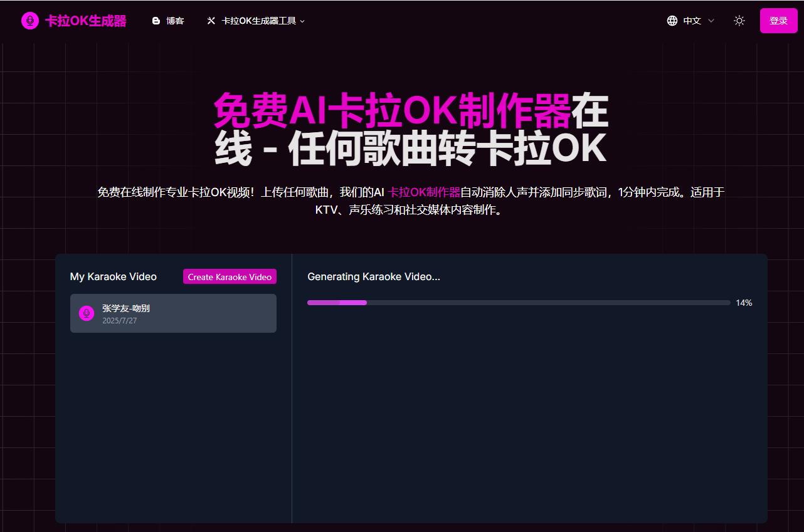Expand the 中文 language dropdown
This screenshot has height=532, width=804.
tap(690, 20)
